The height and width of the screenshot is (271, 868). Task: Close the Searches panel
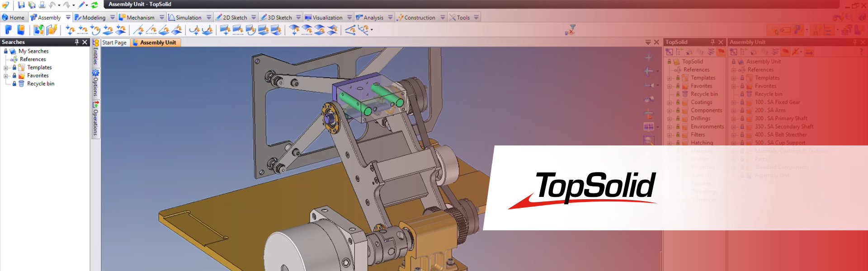[85, 42]
